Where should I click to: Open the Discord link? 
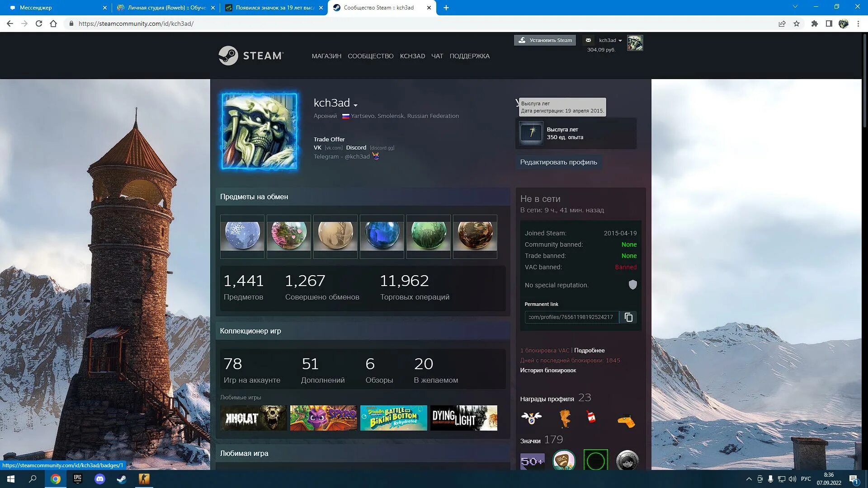click(356, 147)
